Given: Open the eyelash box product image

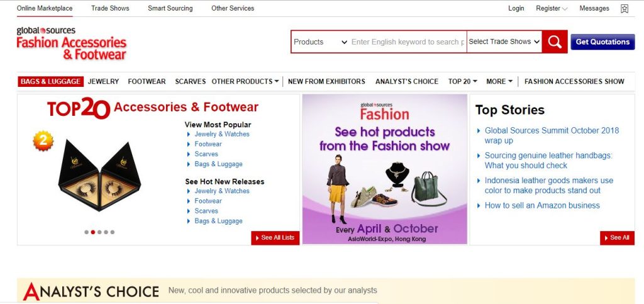Looking at the screenshot, I should 99,177.
